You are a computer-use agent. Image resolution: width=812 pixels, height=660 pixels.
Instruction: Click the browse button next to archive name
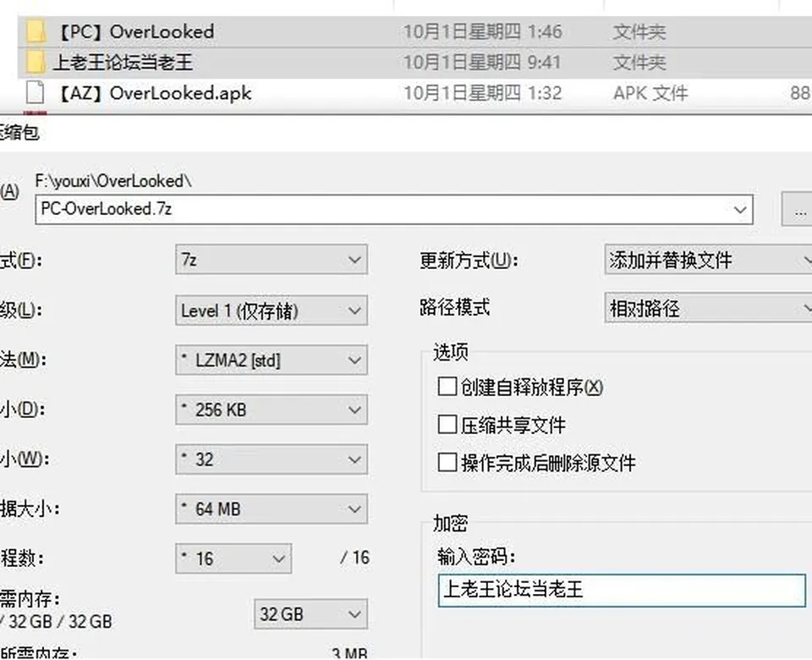[797, 209]
